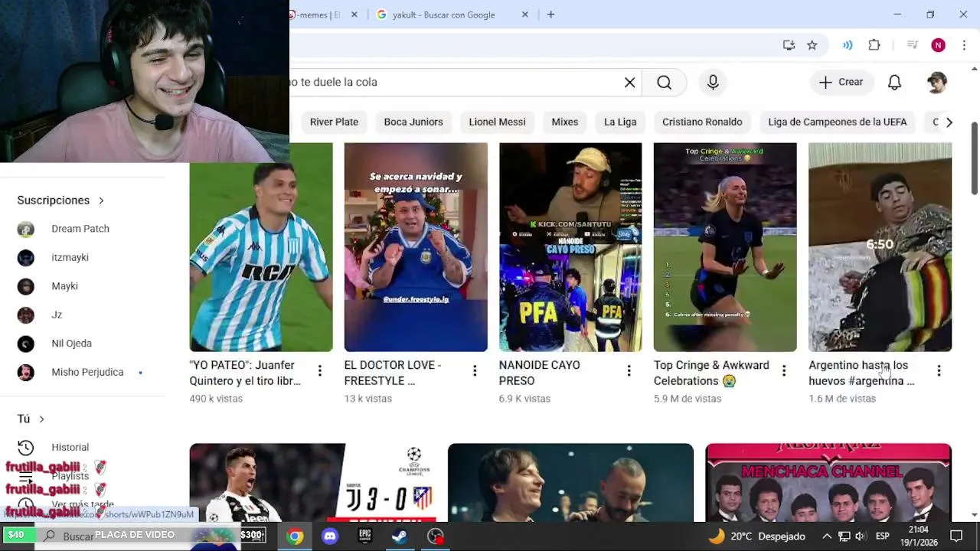Open Steam from the taskbar

coord(400,536)
